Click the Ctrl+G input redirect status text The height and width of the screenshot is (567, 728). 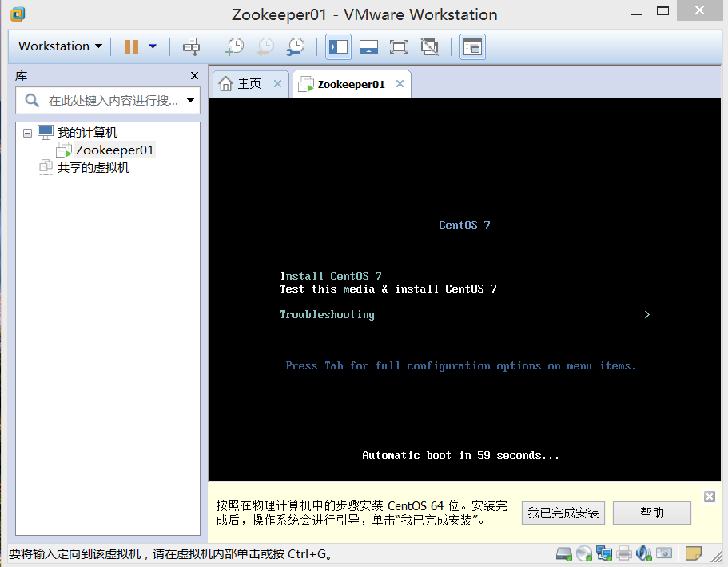coord(170,554)
